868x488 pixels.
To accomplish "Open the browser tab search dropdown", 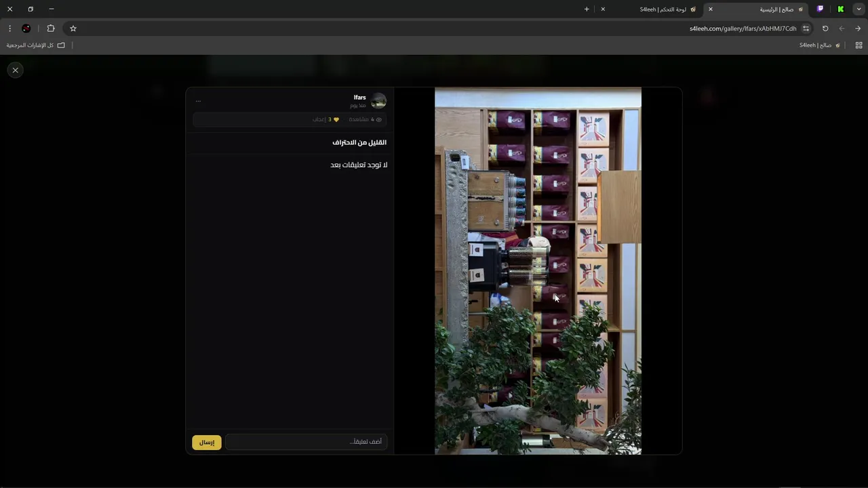I will (x=859, y=9).
